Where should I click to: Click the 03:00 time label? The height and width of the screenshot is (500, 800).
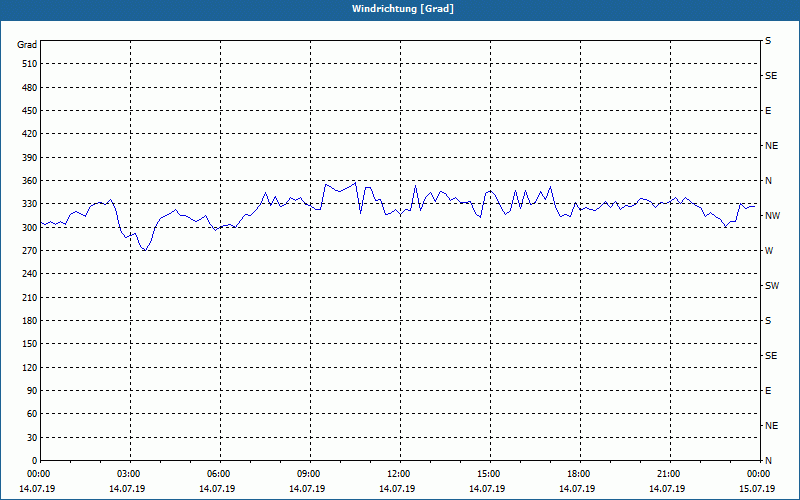point(129,474)
